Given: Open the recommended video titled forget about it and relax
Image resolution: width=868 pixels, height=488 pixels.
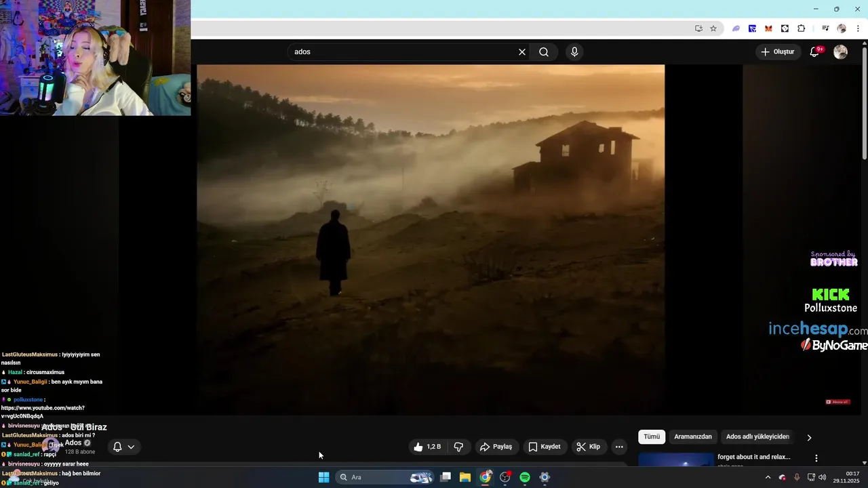Looking at the screenshot, I should [x=754, y=457].
